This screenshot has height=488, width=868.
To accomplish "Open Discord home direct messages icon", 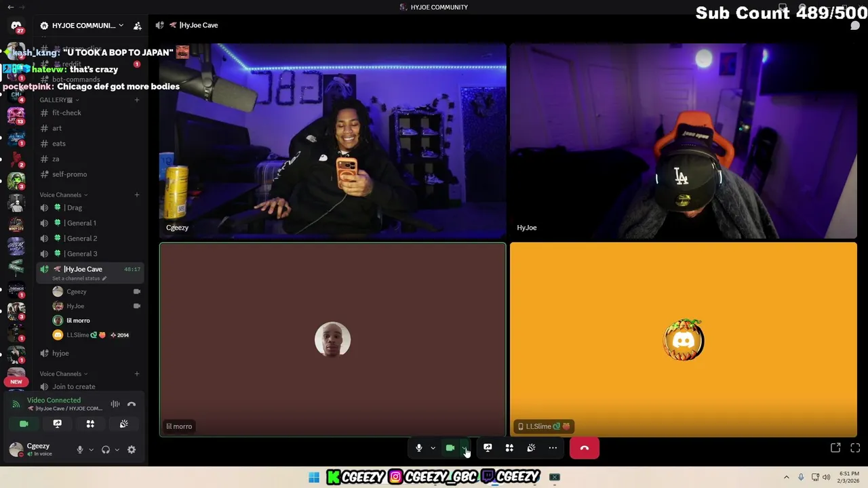I will (16, 26).
